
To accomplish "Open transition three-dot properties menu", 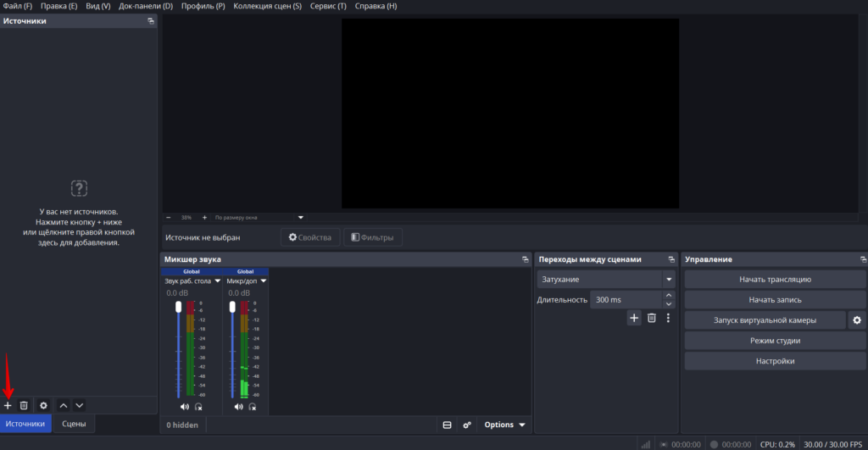I will point(668,319).
